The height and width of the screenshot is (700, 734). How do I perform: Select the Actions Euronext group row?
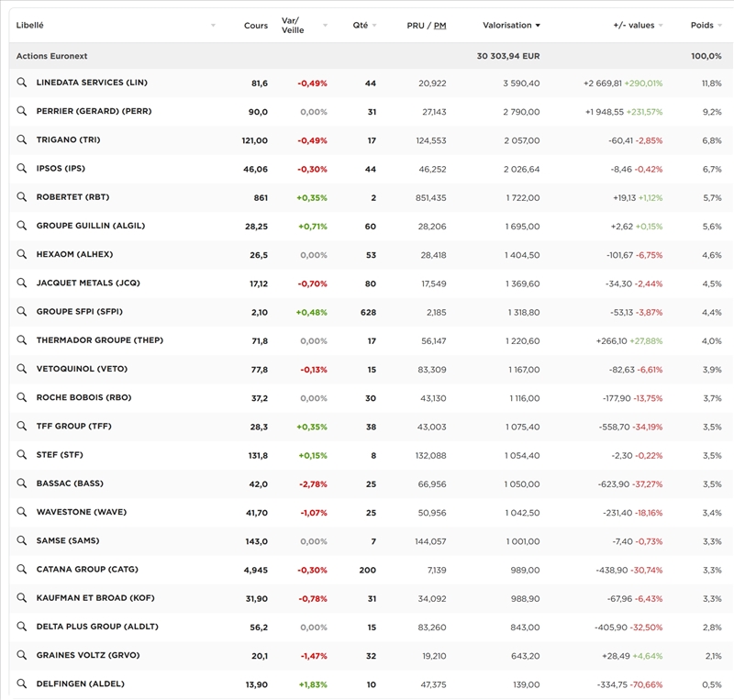pyautogui.click(x=371, y=56)
